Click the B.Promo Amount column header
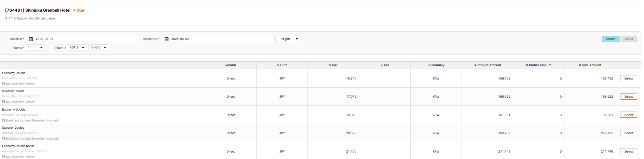The height and width of the screenshot is (159, 644). click(x=538, y=65)
